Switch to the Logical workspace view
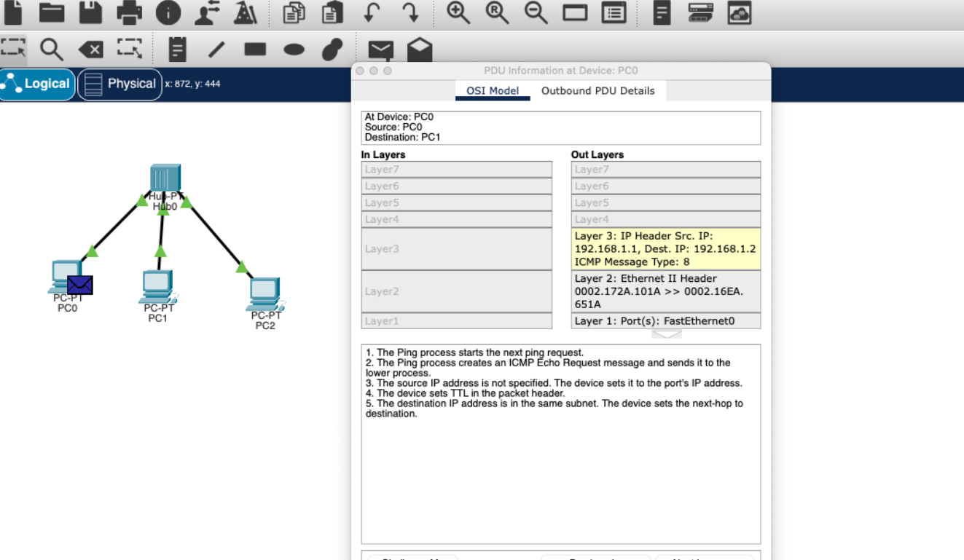The height and width of the screenshot is (560, 964). point(37,84)
